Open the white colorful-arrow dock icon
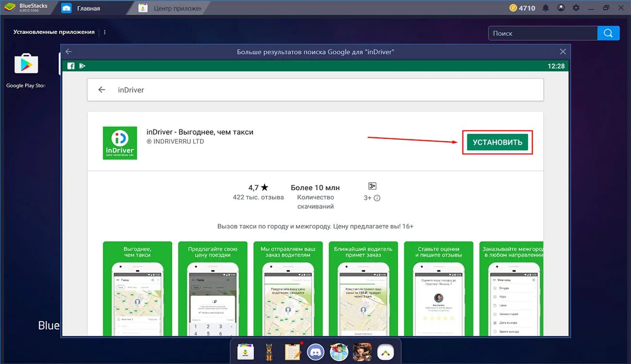This screenshot has height=364, width=631. (x=385, y=352)
